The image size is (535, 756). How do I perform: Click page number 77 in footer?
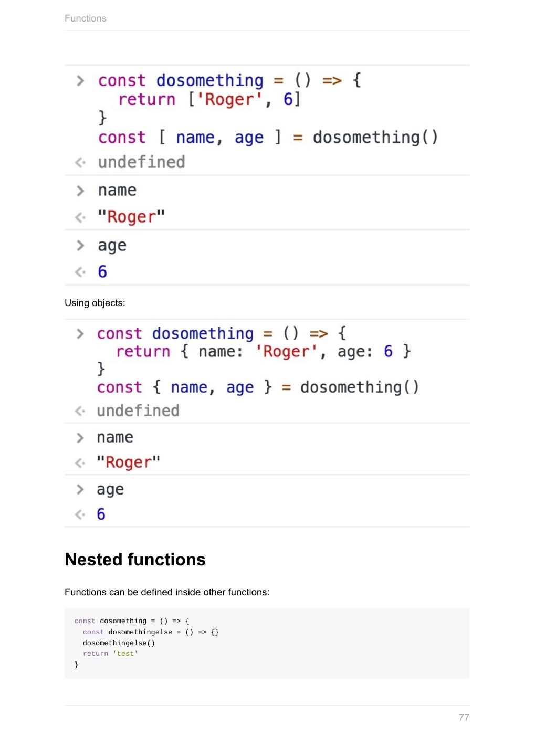[464, 718]
